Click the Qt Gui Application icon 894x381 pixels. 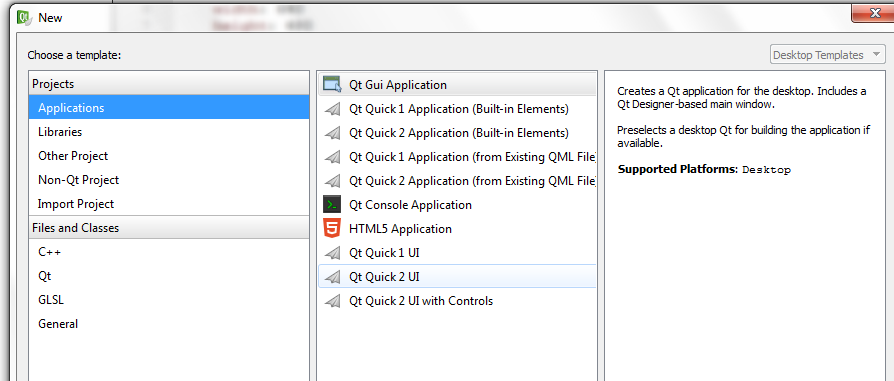[x=332, y=84]
